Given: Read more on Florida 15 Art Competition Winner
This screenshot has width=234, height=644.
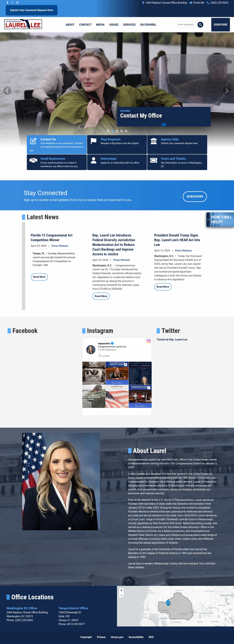Looking at the screenshot, I should (x=39, y=277).
